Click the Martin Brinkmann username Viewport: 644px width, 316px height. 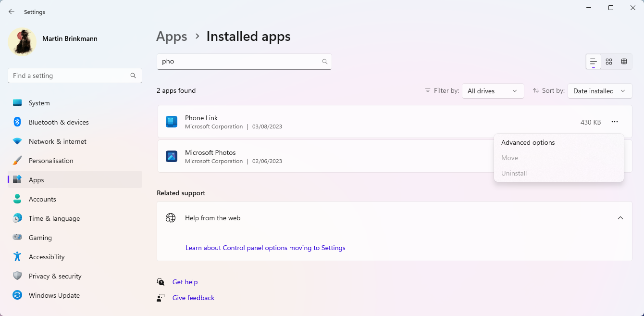pyautogui.click(x=70, y=38)
